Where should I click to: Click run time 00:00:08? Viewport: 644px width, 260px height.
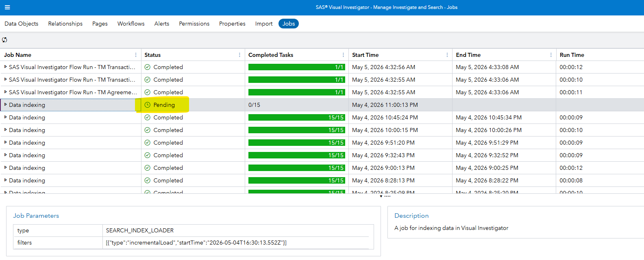point(571,180)
